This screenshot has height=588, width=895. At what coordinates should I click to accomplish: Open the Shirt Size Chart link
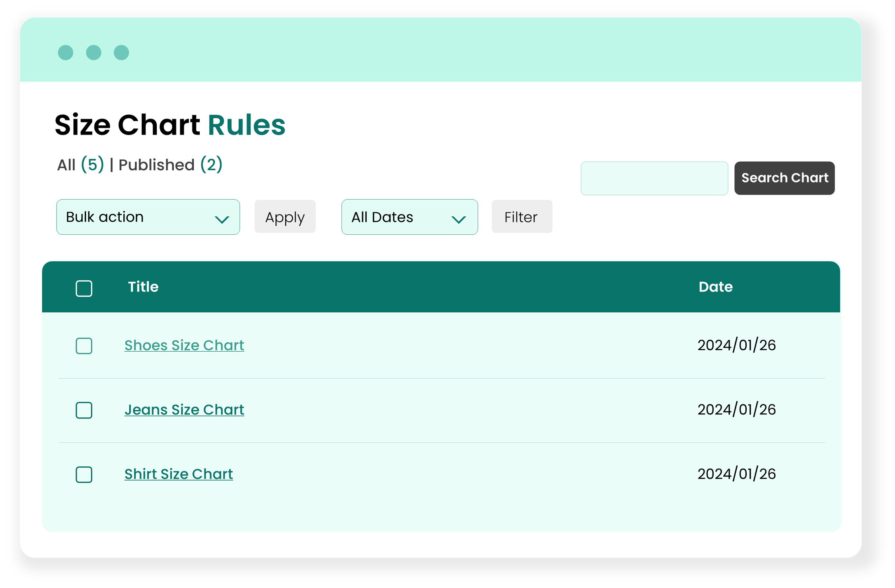(179, 474)
